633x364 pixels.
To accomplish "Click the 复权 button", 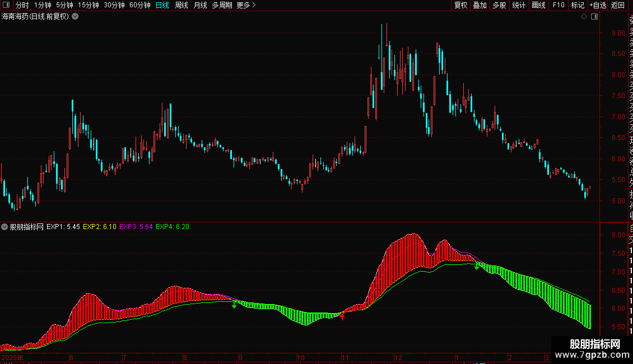I will [x=460, y=5].
